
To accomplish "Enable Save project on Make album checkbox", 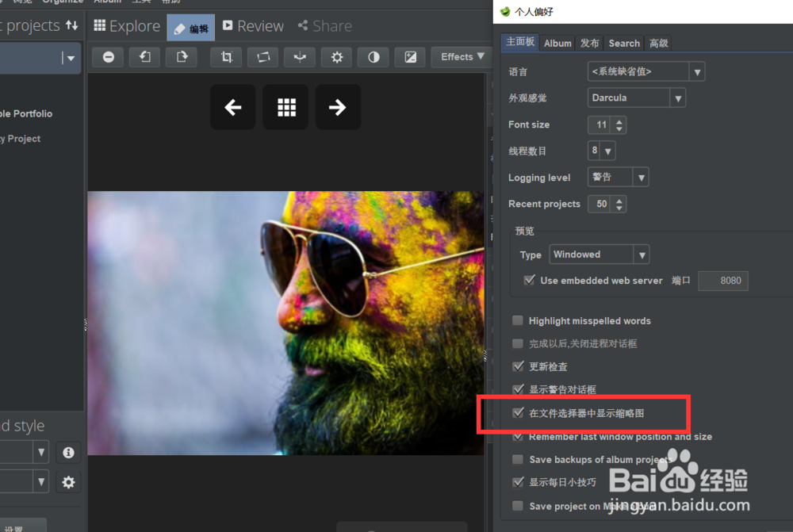I will coord(517,506).
